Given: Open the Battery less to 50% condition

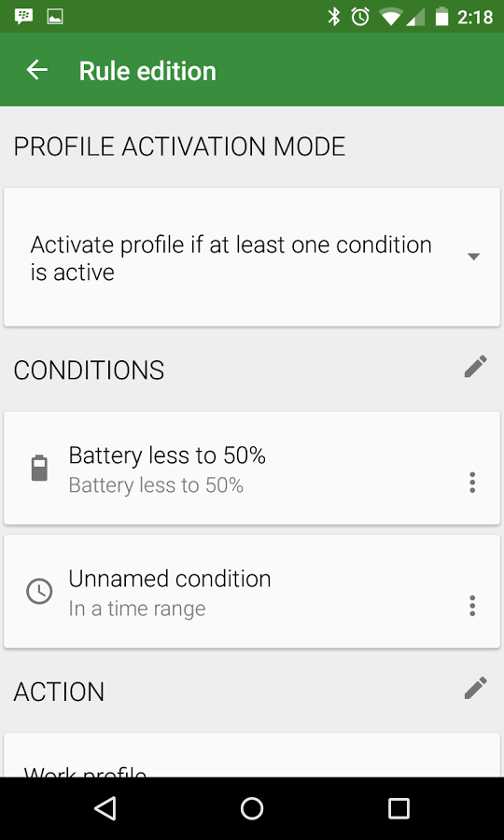Looking at the screenshot, I should point(252,469).
